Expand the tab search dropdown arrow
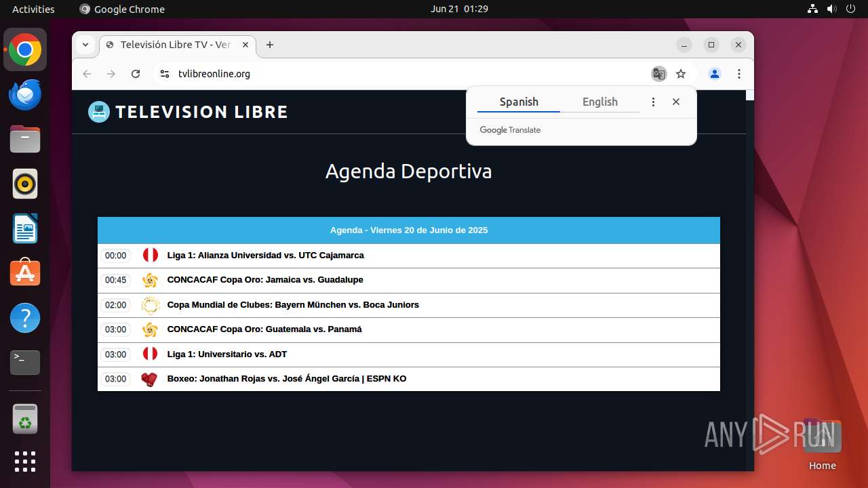The image size is (868, 488). click(85, 45)
